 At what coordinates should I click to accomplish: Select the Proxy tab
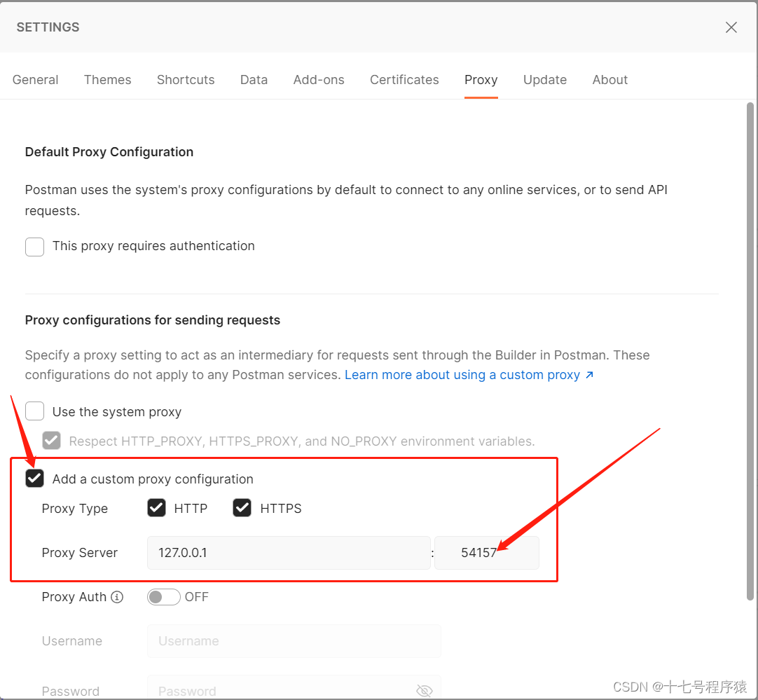(481, 80)
